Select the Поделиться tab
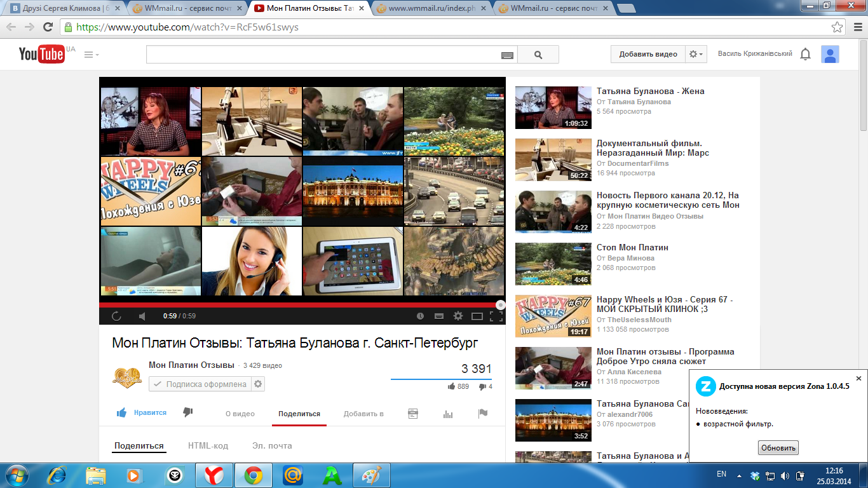 tap(299, 414)
